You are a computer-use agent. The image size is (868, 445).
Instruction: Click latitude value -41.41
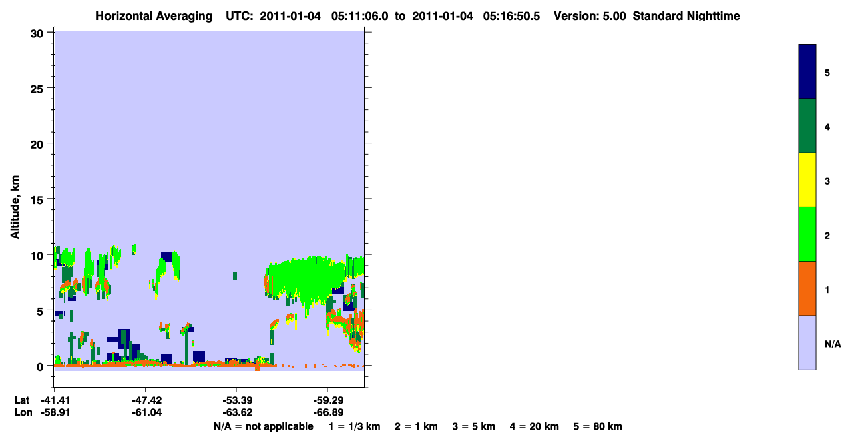(55, 400)
